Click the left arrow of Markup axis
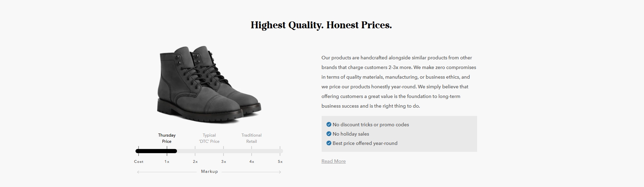This screenshot has width=644, height=187. click(x=139, y=172)
